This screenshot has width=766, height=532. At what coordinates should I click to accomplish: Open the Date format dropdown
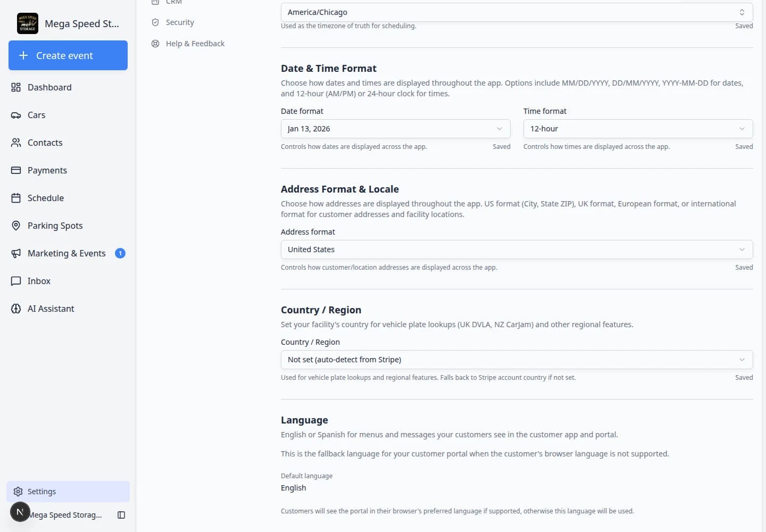click(x=395, y=129)
